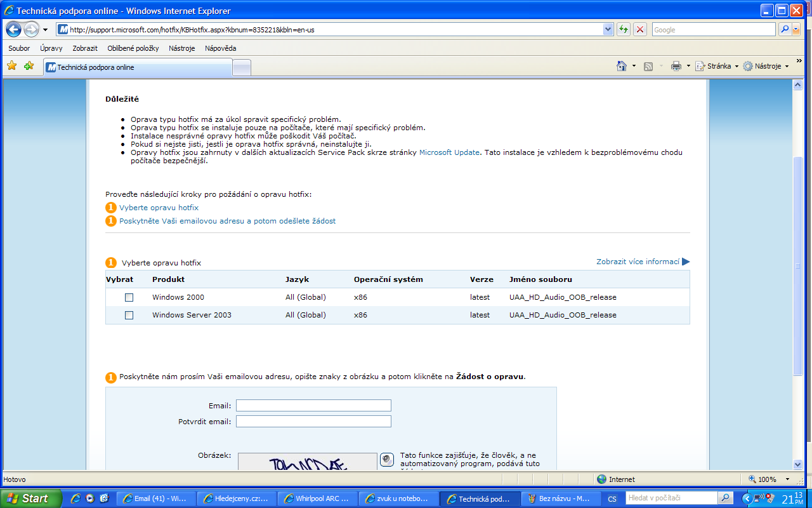Tick the Windows 2000 hotfix checkbox
The height and width of the screenshot is (508, 812).
(x=129, y=297)
